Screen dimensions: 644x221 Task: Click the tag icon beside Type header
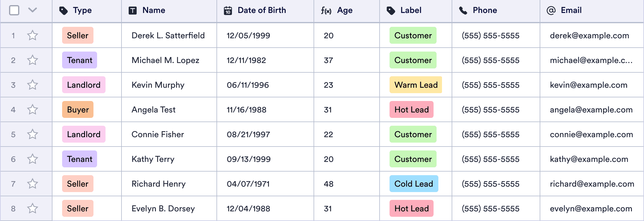[x=63, y=11]
